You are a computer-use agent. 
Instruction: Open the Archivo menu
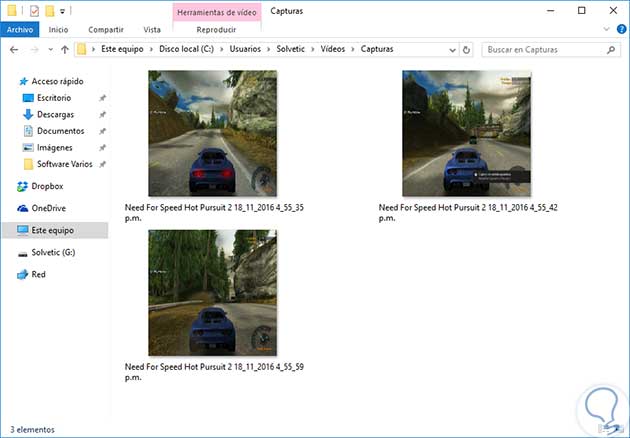point(20,30)
